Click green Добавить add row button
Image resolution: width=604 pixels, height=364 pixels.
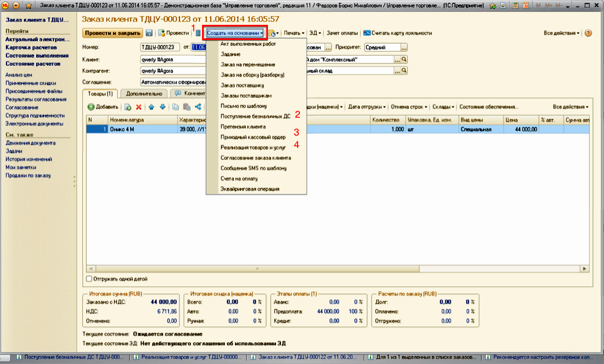point(103,107)
